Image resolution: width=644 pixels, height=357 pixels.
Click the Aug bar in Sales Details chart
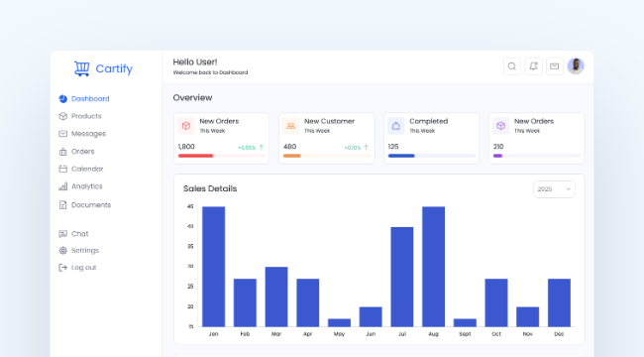(x=433, y=267)
